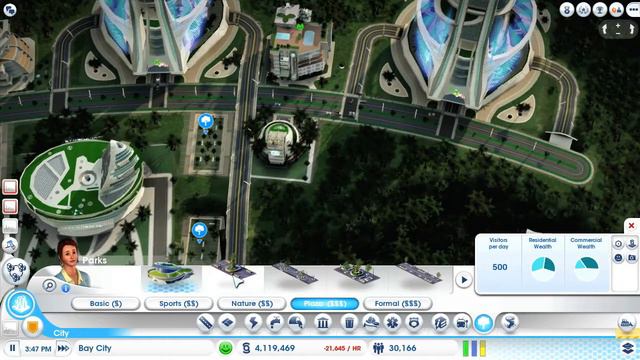Open the Police menu badge icon

pos(414,323)
